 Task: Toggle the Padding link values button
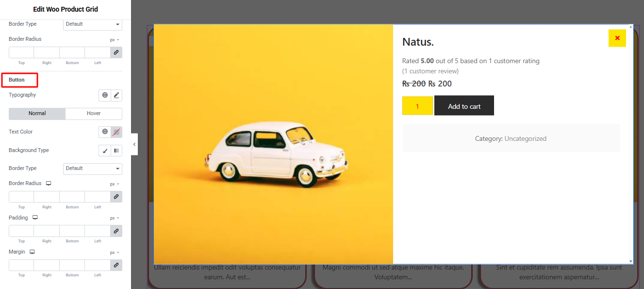116,231
